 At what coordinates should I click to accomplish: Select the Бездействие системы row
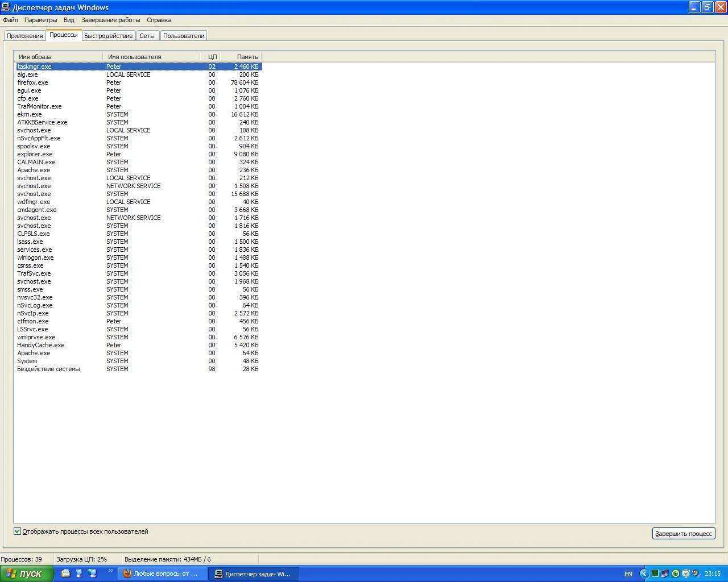pos(138,369)
